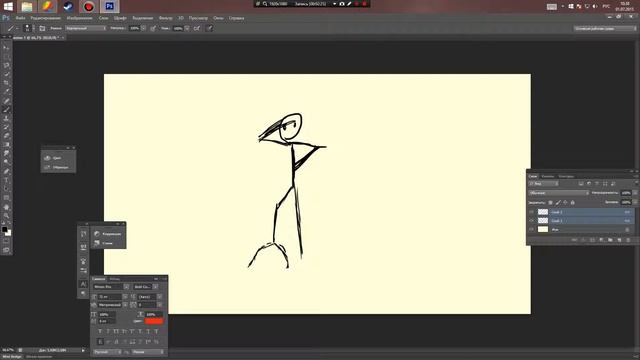The image size is (640, 360).
Task: Open the Mini Bridge tab at the bottom
Action: 12,357
